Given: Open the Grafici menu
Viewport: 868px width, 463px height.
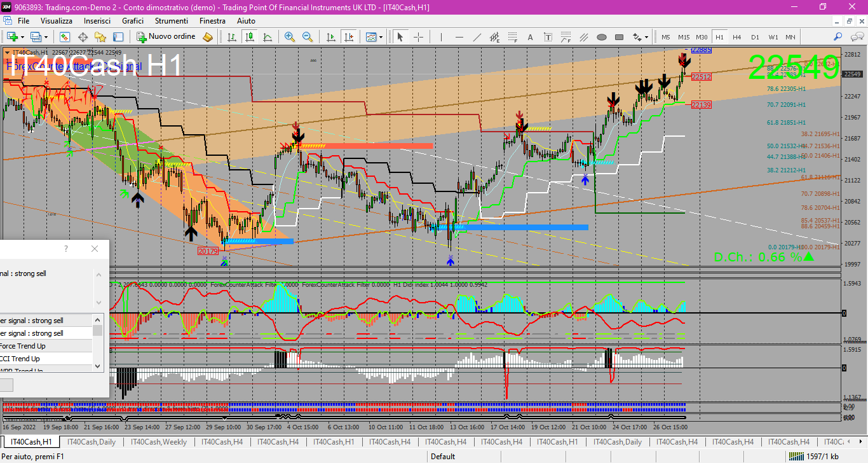Looking at the screenshot, I should point(133,21).
